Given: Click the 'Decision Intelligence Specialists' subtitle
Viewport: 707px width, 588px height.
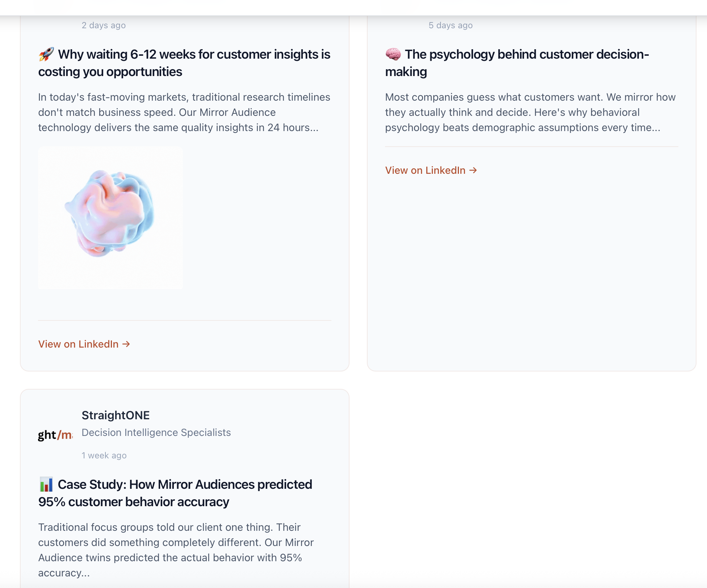Looking at the screenshot, I should 156,433.
